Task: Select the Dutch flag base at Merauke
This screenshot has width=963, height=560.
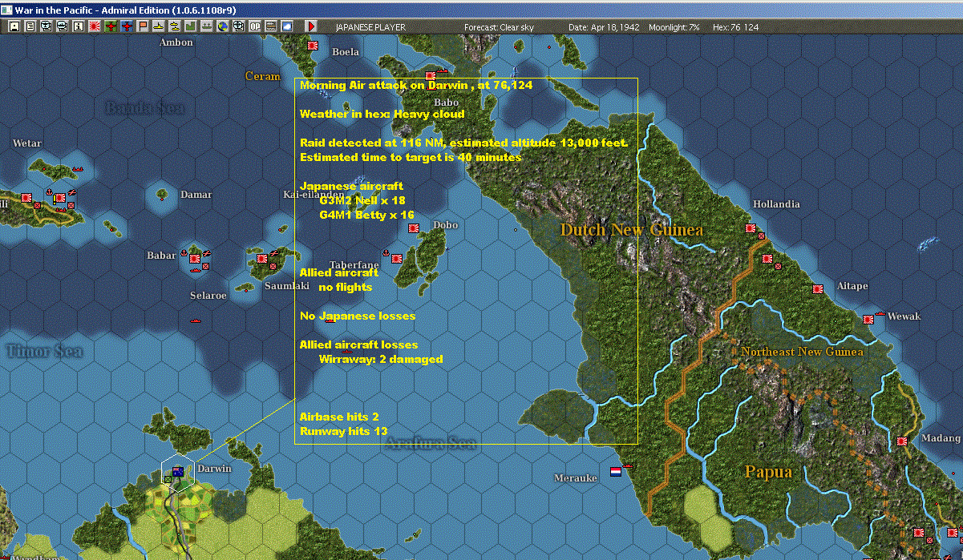Action: [x=616, y=471]
